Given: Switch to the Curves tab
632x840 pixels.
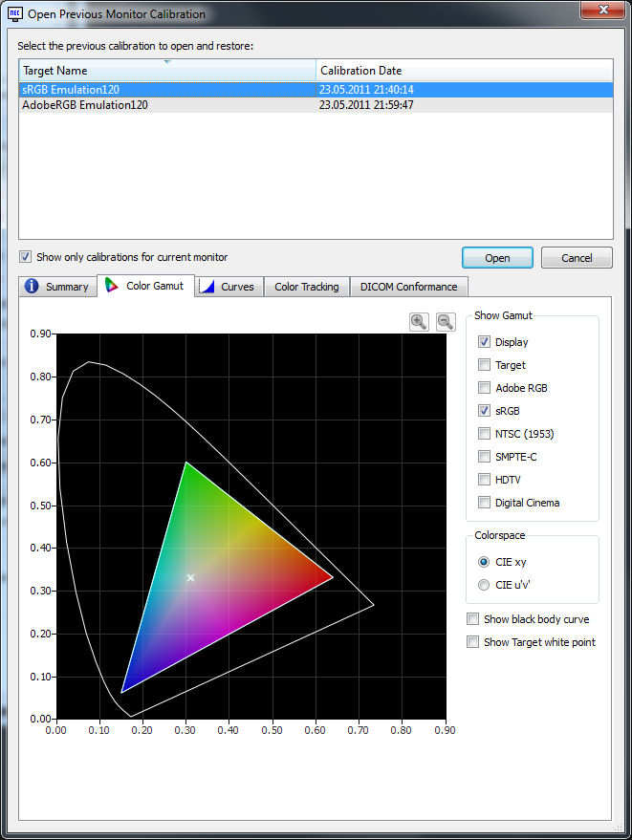Looking at the screenshot, I should click(228, 287).
